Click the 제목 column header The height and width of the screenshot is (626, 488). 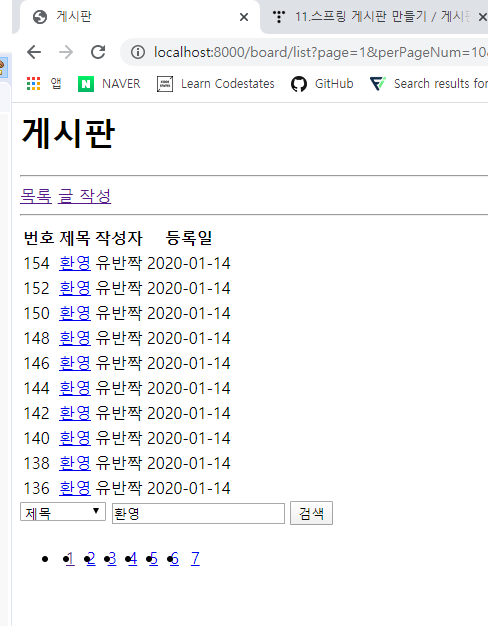(x=75, y=238)
